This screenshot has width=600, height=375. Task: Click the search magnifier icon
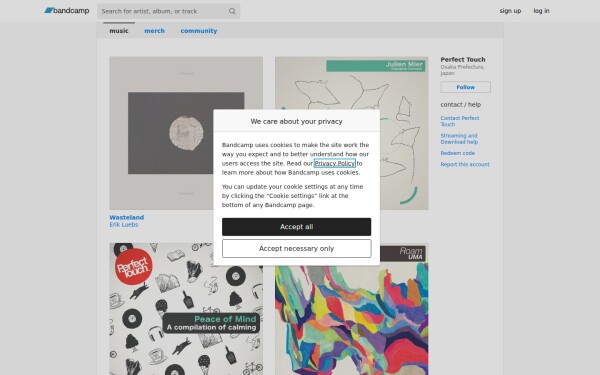(x=232, y=11)
